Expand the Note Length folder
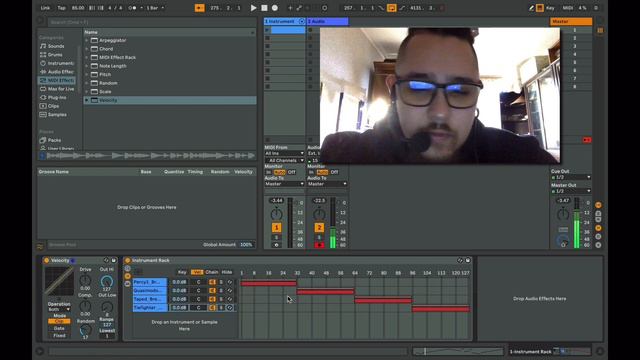 coord(87,66)
